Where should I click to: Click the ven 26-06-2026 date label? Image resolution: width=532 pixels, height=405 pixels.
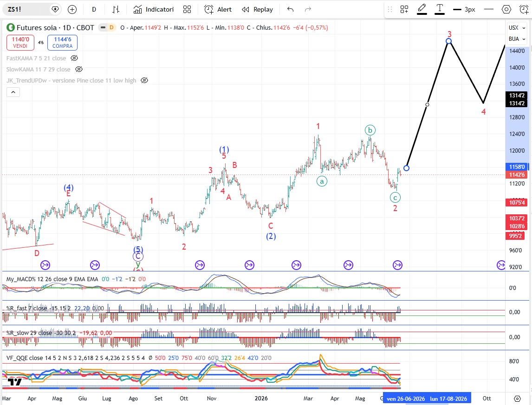pos(405,399)
